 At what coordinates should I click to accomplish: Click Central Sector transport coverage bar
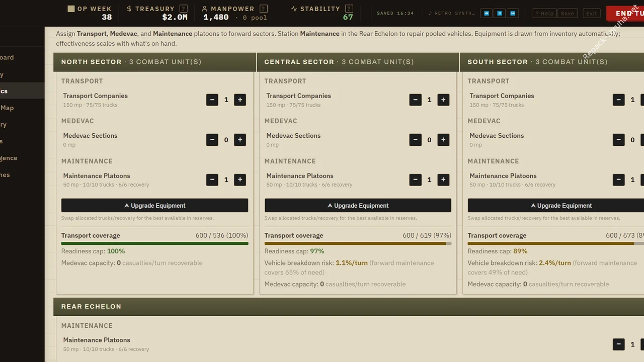(358, 243)
